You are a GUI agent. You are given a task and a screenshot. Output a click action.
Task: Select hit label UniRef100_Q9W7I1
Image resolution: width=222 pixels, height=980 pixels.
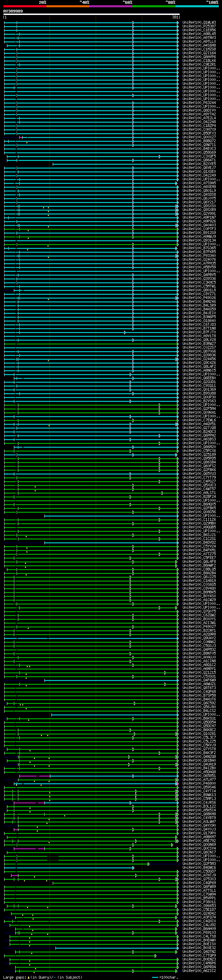(x=199, y=145)
